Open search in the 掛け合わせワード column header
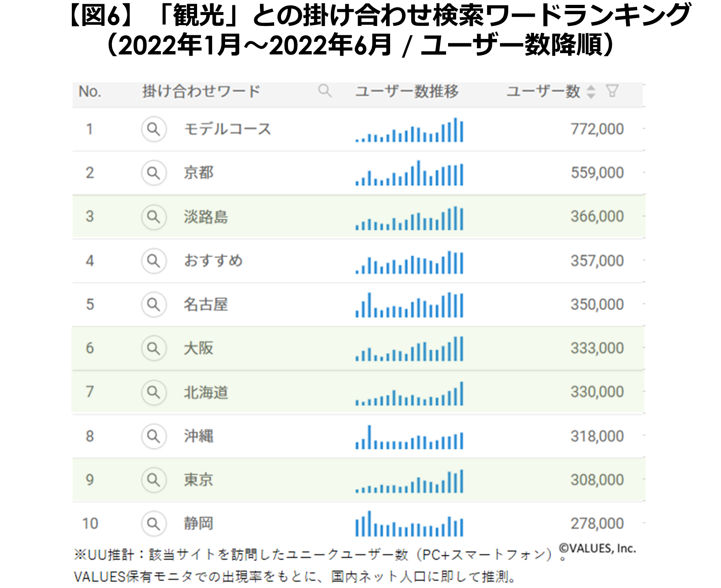Image resolution: width=721 pixels, height=588 pixels. pos(325,91)
